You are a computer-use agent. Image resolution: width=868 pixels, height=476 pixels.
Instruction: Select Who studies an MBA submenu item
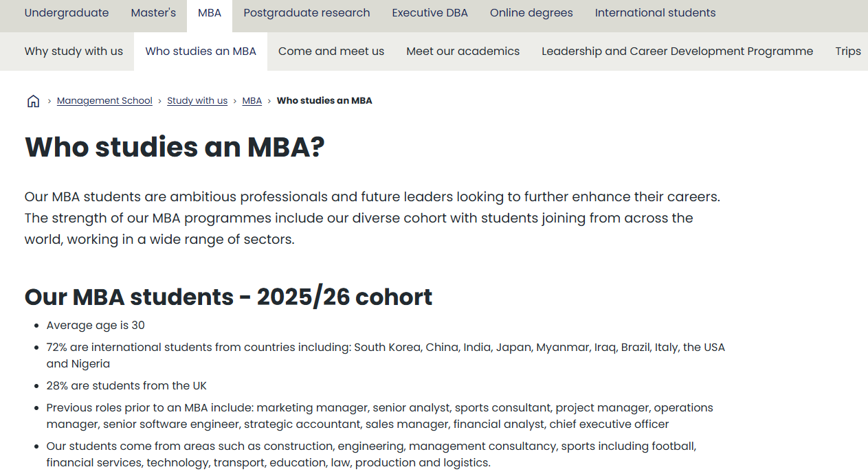[x=201, y=52]
